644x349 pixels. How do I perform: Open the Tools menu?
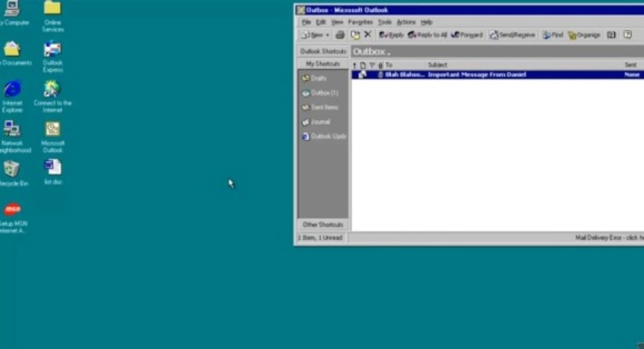384,22
